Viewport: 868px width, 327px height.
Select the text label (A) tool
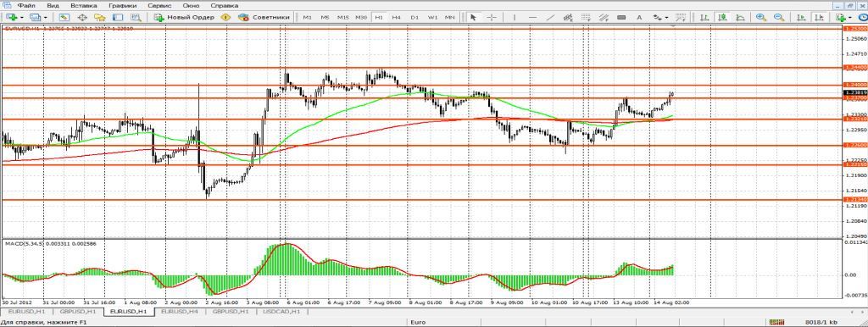coord(639,17)
